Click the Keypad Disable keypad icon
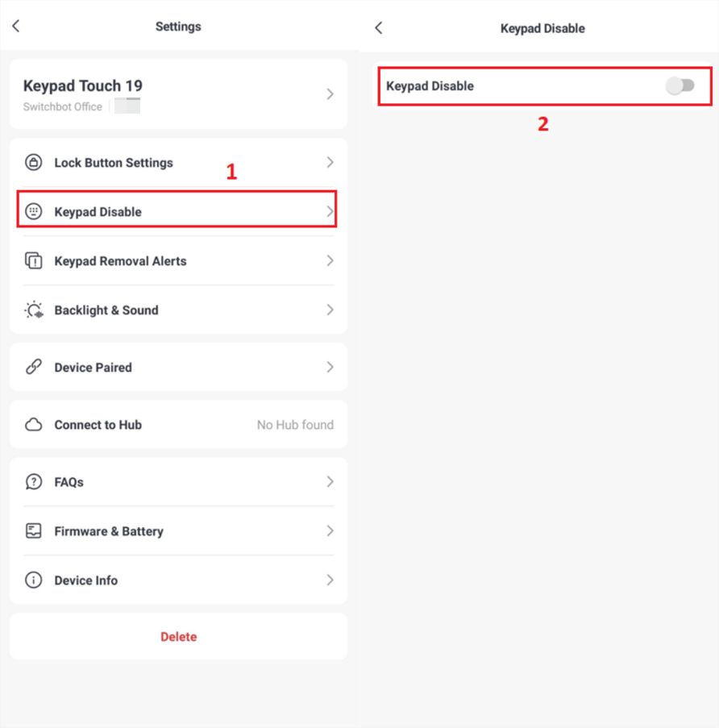Image resolution: width=719 pixels, height=728 pixels. pos(34,212)
